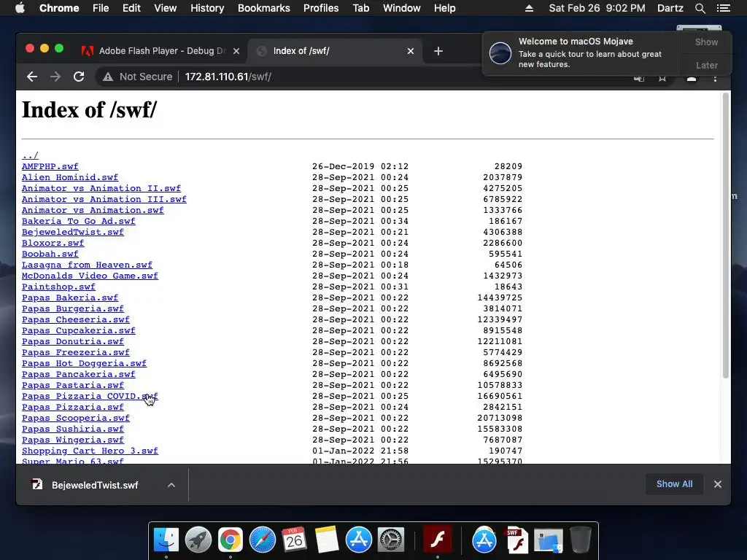Select the Index of /swf/ tab

click(x=336, y=51)
